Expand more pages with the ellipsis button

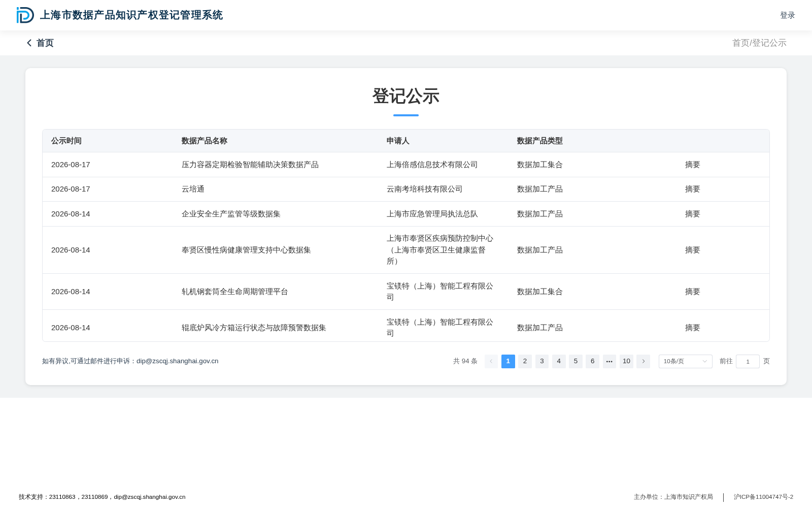pos(610,361)
